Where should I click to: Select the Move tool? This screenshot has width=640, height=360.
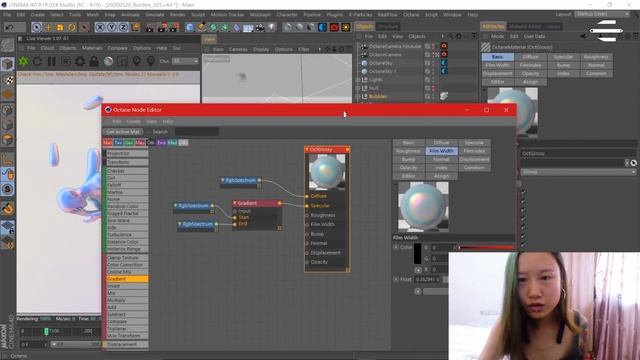click(48, 27)
